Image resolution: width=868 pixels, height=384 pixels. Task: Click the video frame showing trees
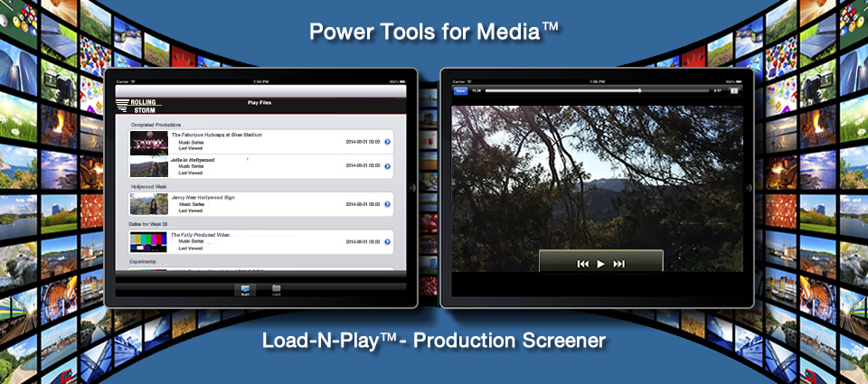coord(598,189)
